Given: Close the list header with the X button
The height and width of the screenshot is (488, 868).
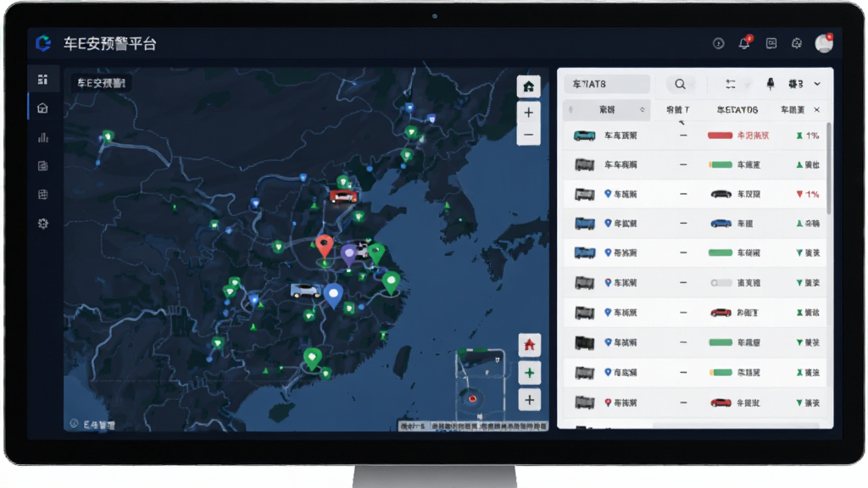Looking at the screenshot, I should (x=817, y=109).
